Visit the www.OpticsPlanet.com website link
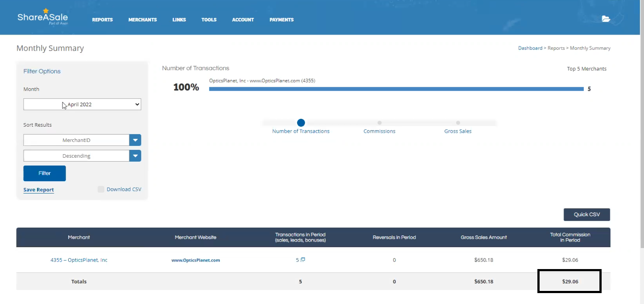The image size is (644, 304). coord(195,260)
